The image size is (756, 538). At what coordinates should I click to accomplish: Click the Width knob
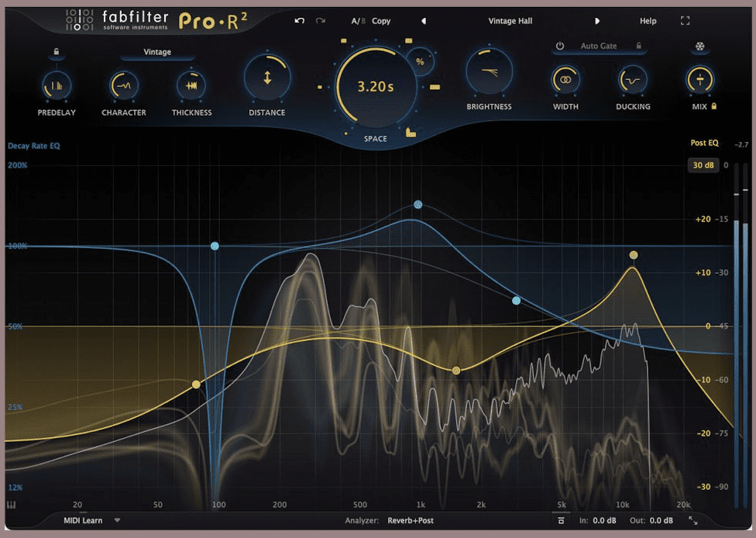click(565, 80)
